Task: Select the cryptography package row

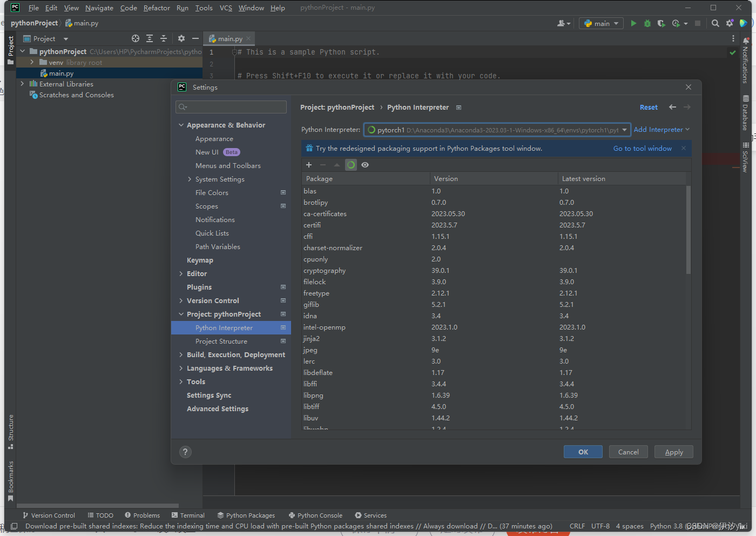Action: [494, 271]
